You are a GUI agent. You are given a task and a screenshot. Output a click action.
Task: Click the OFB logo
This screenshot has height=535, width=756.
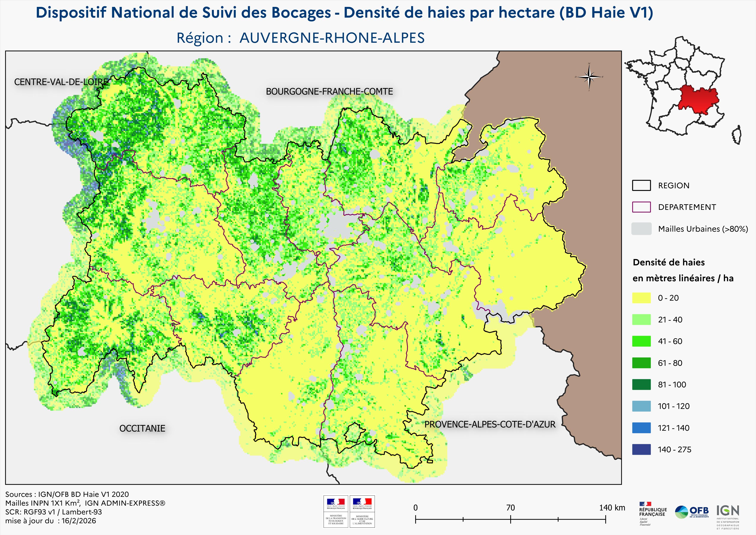(x=692, y=512)
